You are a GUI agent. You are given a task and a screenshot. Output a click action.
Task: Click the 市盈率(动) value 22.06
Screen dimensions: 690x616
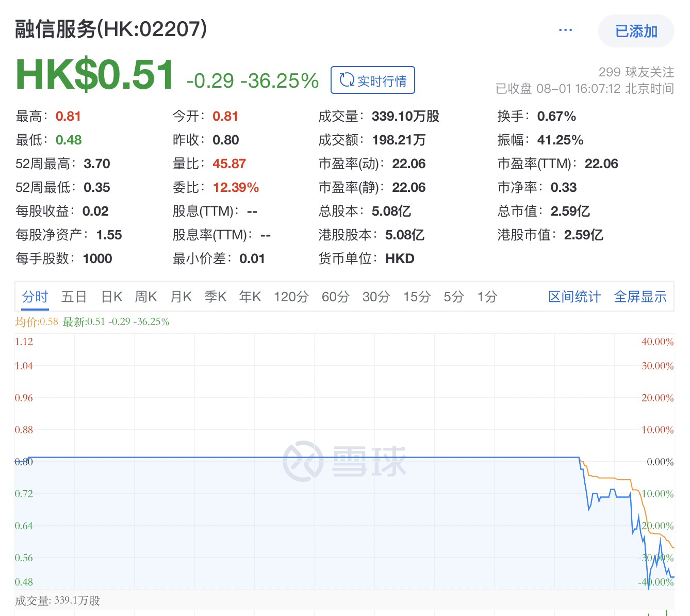[409, 164]
